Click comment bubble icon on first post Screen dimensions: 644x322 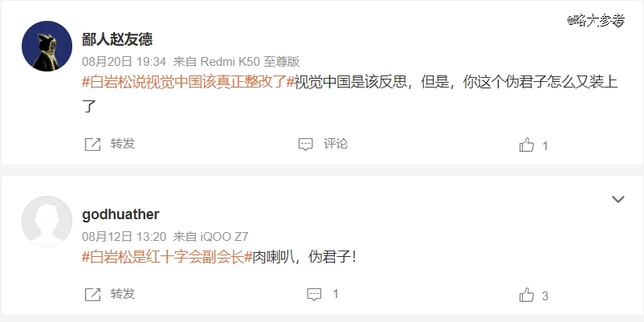pos(305,145)
